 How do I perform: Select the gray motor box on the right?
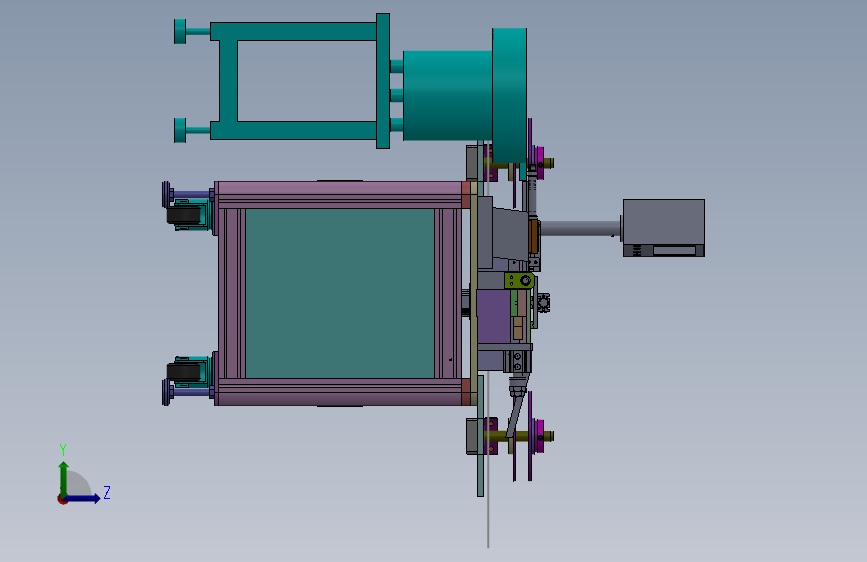[x=664, y=228]
